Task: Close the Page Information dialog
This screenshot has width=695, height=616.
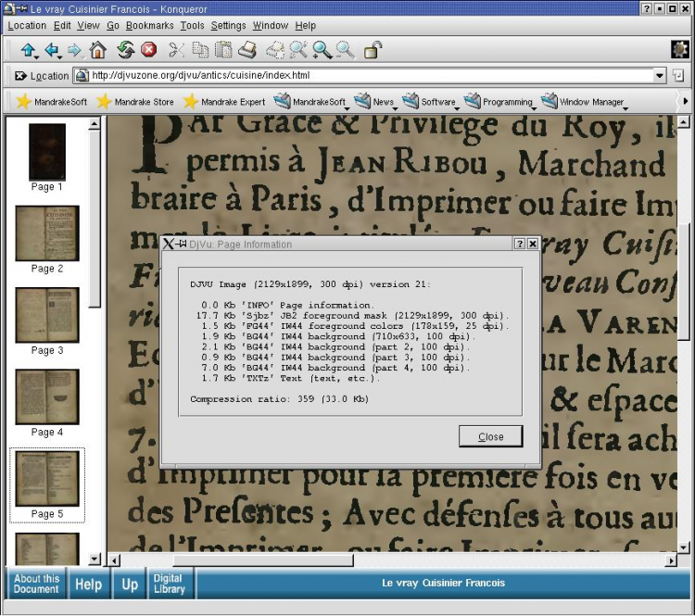Action: click(x=490, y=436)
